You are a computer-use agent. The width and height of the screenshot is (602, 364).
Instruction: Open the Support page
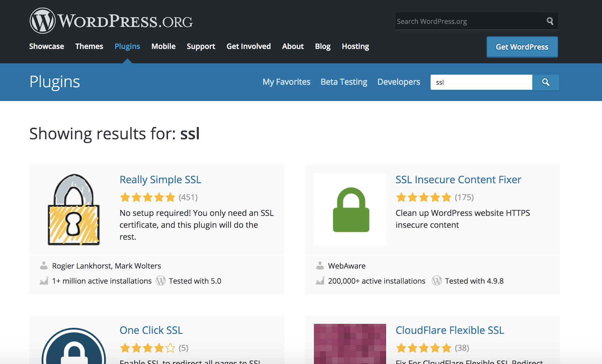pyautogui.click(x=201, y=46)
